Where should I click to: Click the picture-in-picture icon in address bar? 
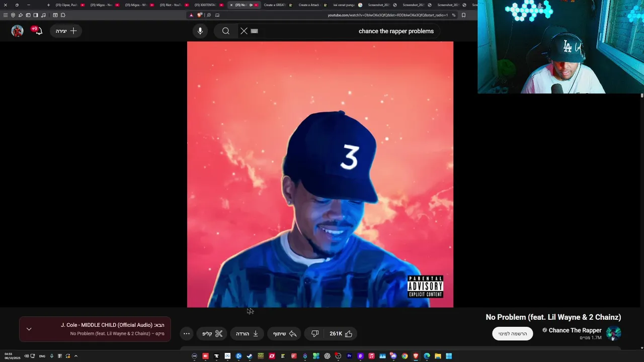click(x=217, y=15)
